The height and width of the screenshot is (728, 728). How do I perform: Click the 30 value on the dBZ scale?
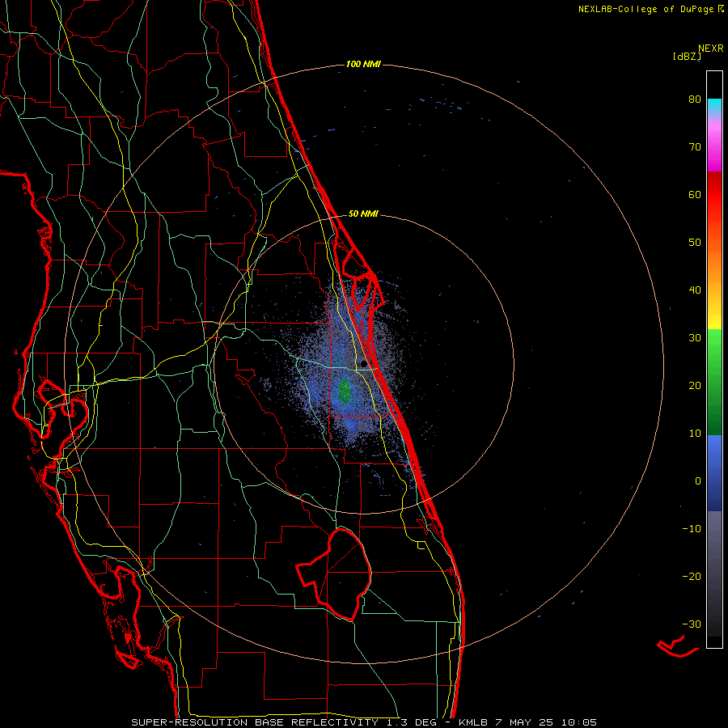coord(695,338)
